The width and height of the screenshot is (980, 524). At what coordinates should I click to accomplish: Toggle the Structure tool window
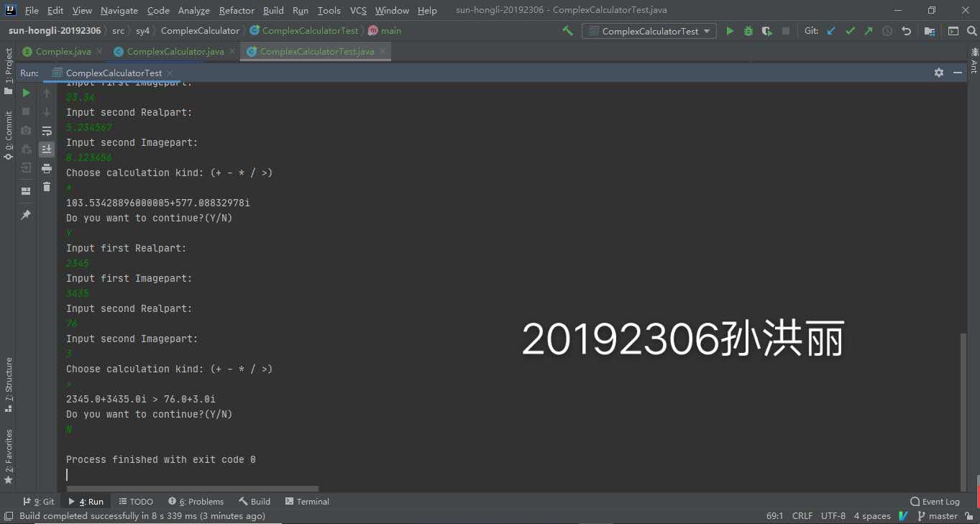tap(8, 385)
